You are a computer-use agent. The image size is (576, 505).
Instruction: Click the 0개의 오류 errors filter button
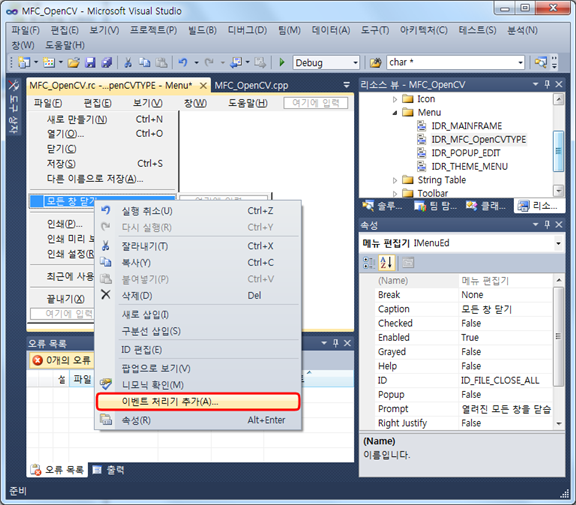coord(62,360)
